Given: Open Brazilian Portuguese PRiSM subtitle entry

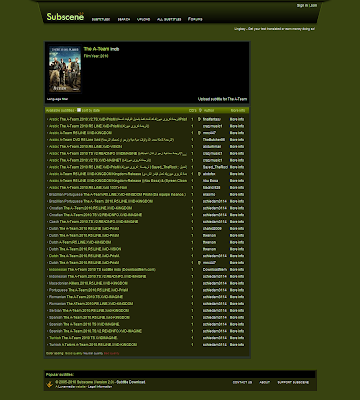Looking at the screenshot, I should (x=117, y=194).
